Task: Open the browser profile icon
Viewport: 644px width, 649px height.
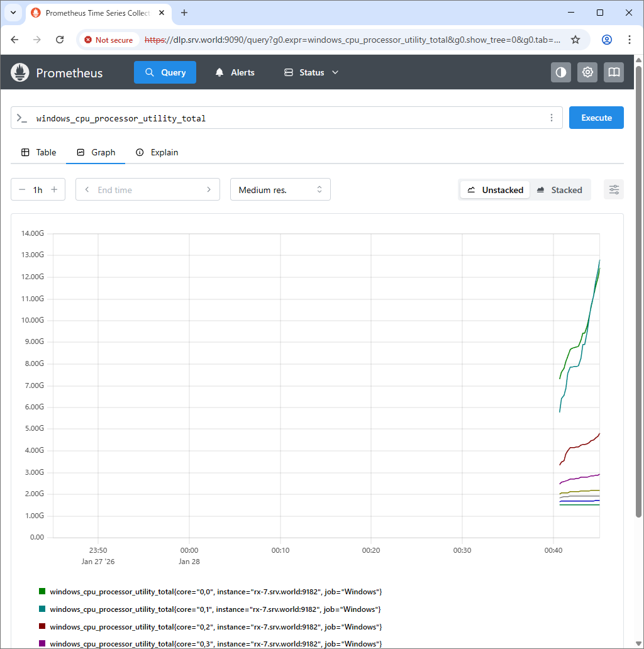Action: click(607, 40)
